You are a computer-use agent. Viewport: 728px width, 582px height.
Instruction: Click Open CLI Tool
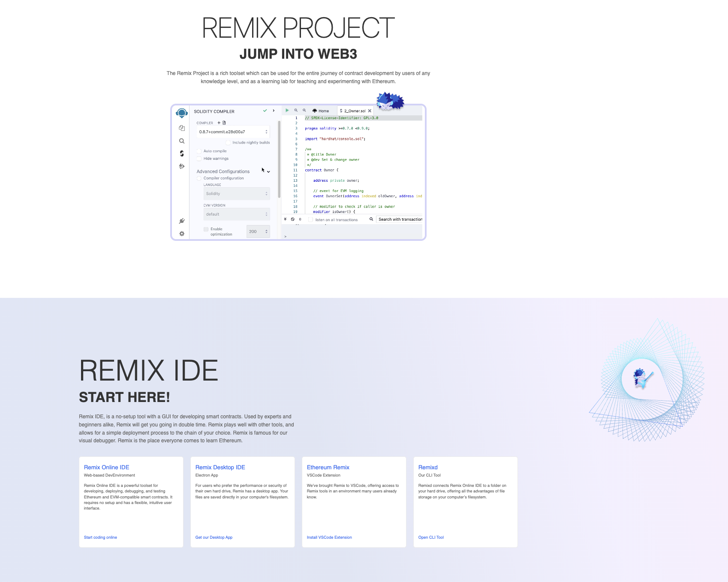pyautogui.click(x=431, y=537)
